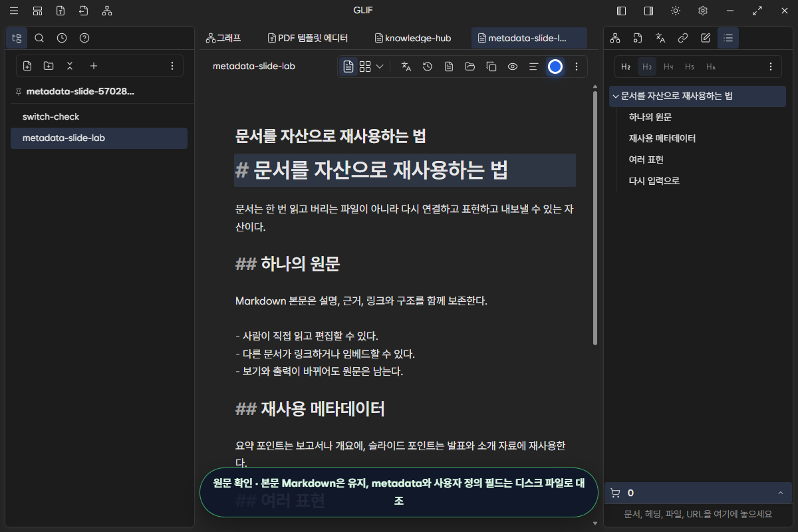Click the blue circle color button
This screenshot has width=798, height=532.
point(555,66)
